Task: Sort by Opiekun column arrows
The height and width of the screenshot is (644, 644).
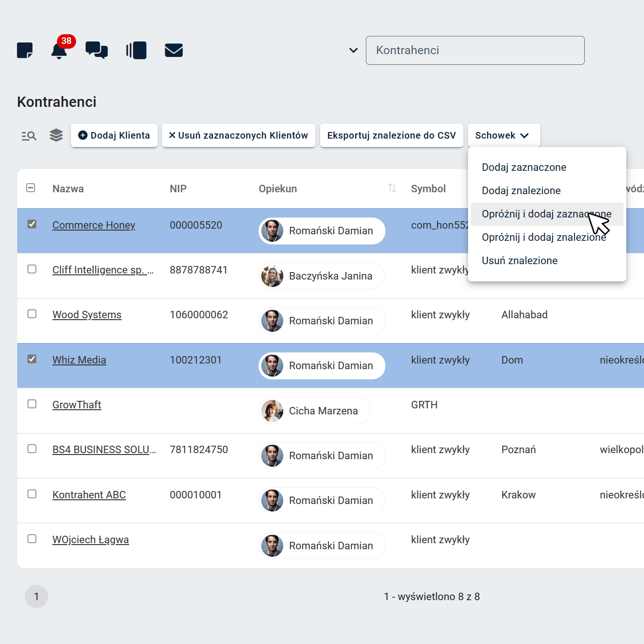Action: point(392,189)
